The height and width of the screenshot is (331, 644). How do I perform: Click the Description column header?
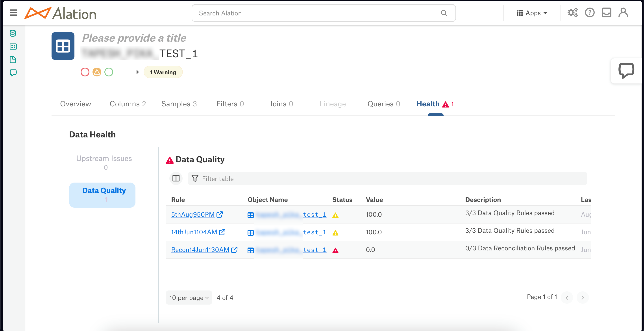(483, 200)
